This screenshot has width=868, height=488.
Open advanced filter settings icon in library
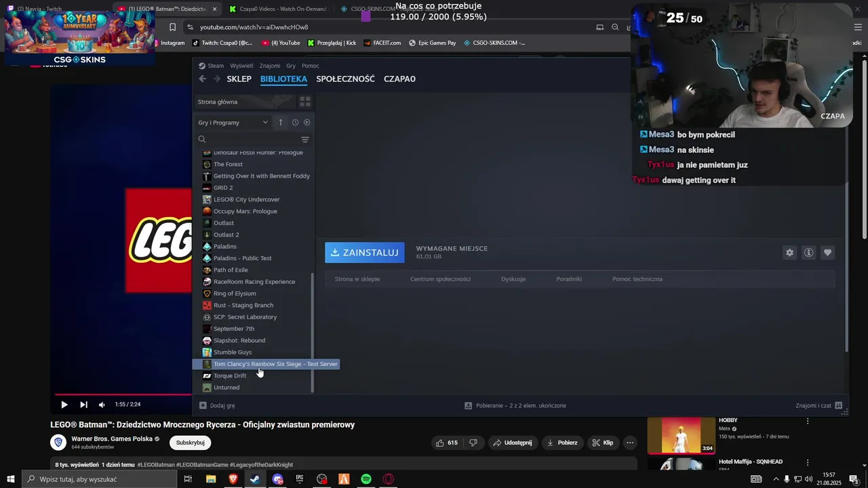click(x=305, y=139)
